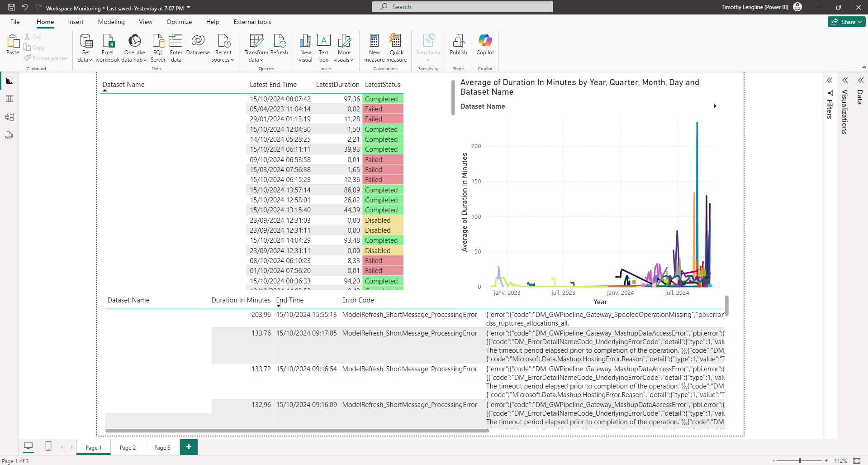Connect to SQL Server
This screenshot has width=868, height=465.
tap(158, 48)
